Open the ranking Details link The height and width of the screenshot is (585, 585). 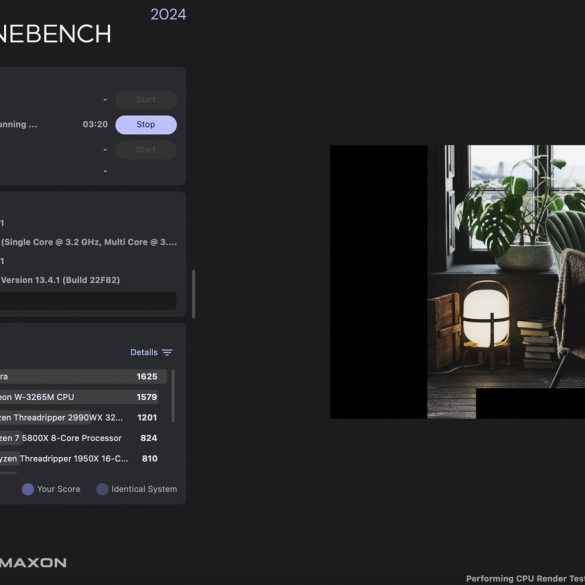tap(144, 352)
